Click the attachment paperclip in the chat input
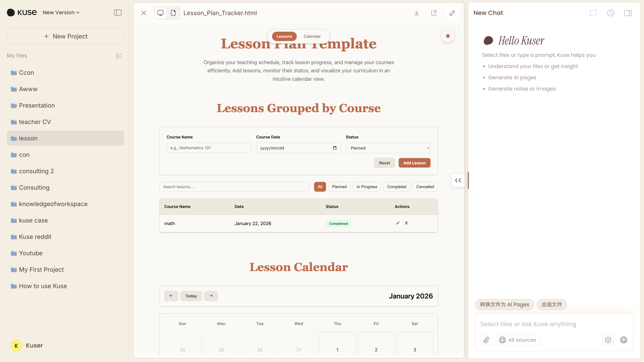Viewport: 644px width, 362px height. [x=486, y=340]
